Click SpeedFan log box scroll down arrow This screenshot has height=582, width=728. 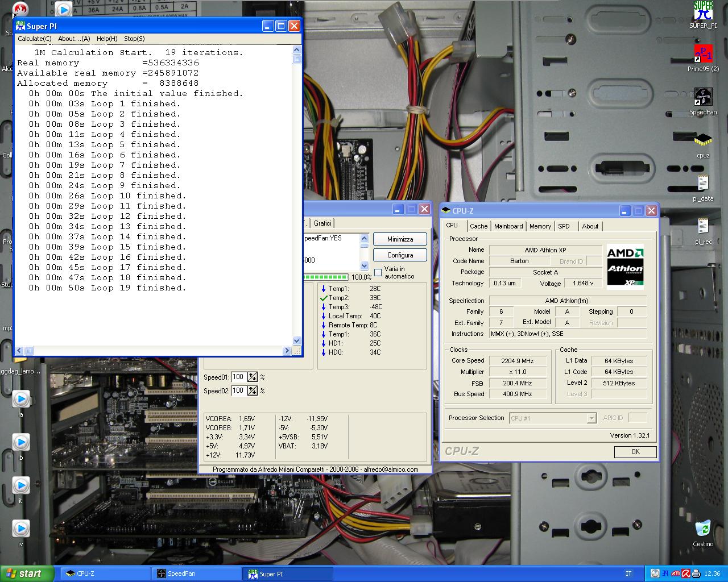pyautogui.click(x=365, y=266)
